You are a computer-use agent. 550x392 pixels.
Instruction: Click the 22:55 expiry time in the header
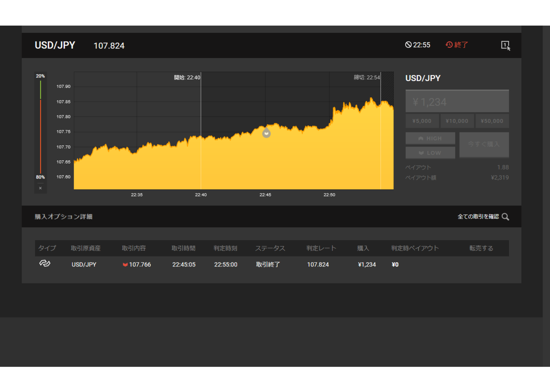click(x=422, y=45)
